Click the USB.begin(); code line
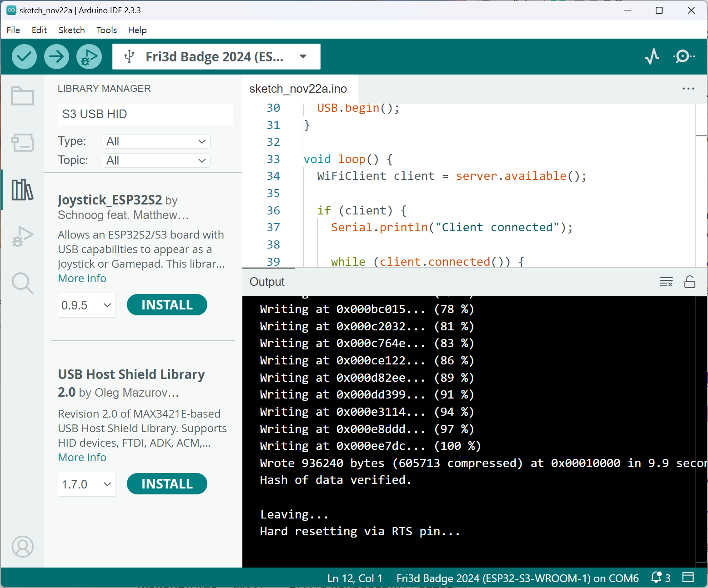708x588 pixels. pyautogui.click(x=358, y=108)
